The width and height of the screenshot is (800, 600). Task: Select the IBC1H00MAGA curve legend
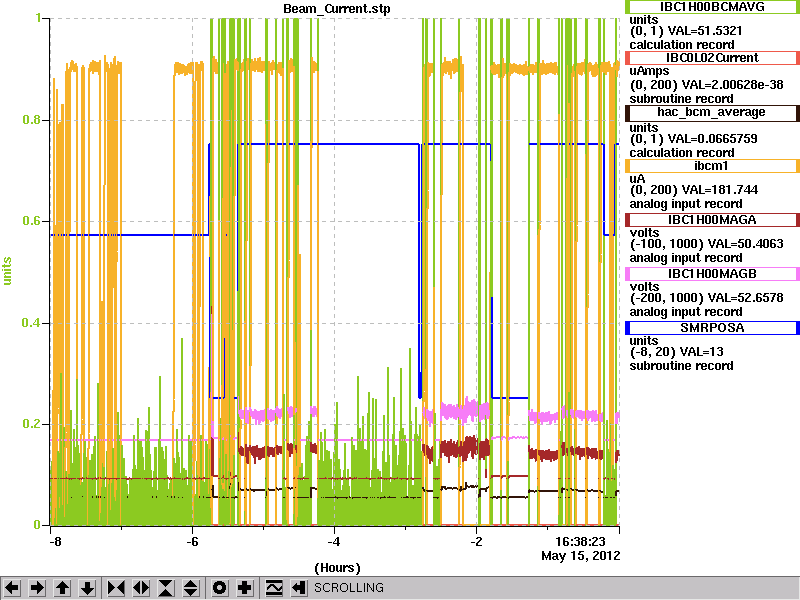712,220
